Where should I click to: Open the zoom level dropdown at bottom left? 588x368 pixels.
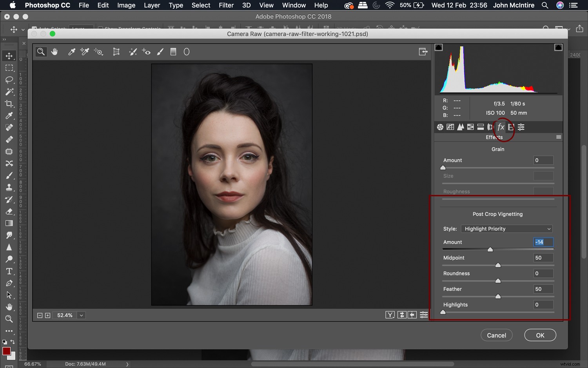point(81,315)
